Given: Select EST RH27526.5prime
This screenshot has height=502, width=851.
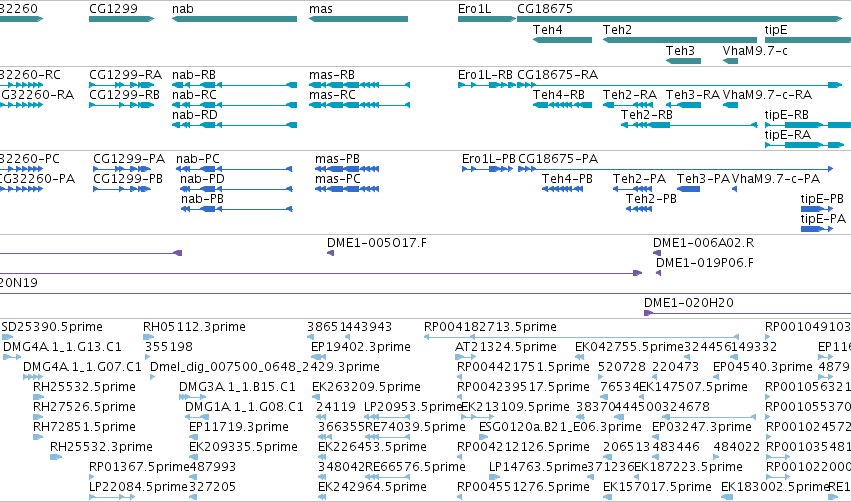Looking at the screenshot, I should (38, 417).
